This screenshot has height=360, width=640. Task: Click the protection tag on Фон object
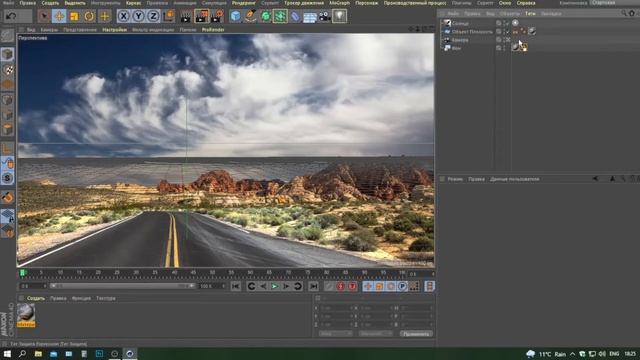coord(524,47)
